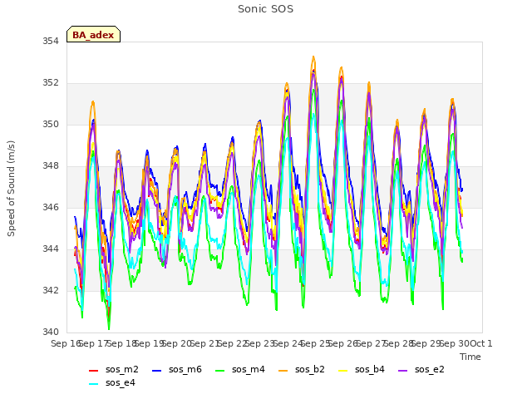Select the sos_m2 legend entry
Image resolution: width=532 pixels, height=399 pixels.
click(114, 369)
